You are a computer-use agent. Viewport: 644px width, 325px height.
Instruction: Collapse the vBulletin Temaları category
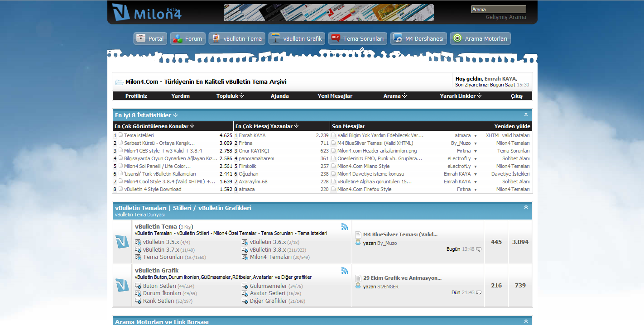(526, 207)
